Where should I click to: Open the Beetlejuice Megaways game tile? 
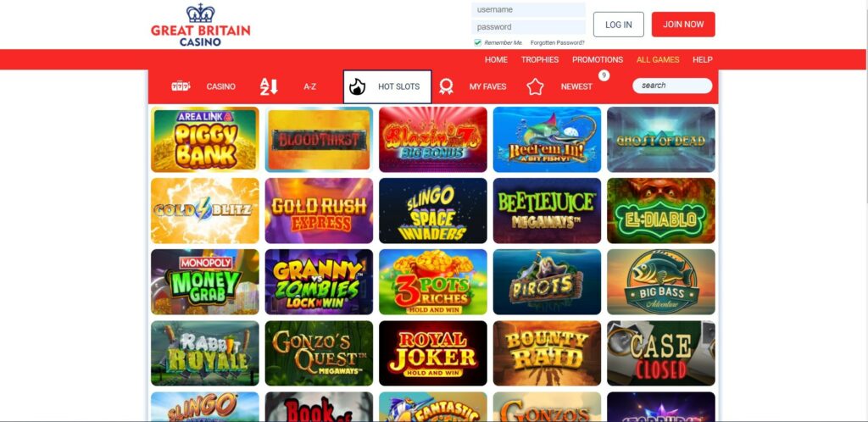coord(547,211)
